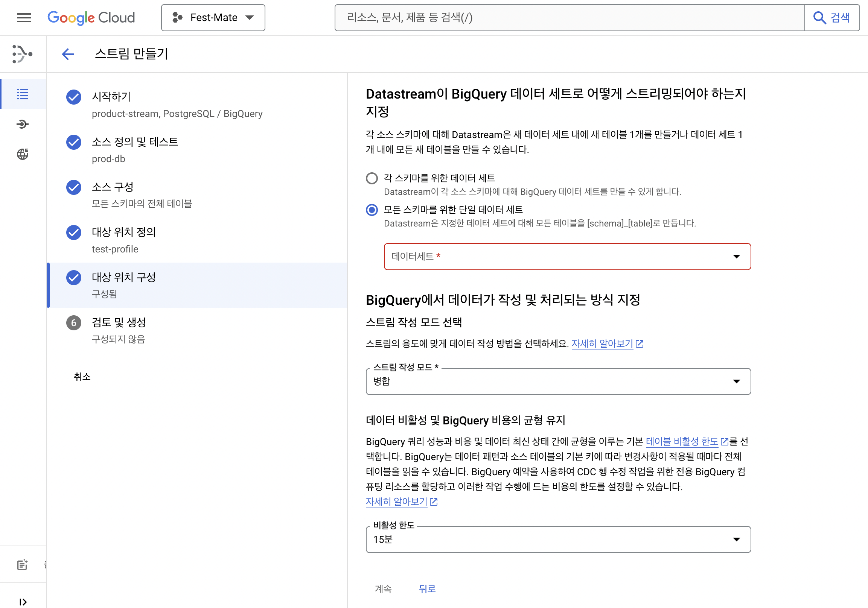Select the 대상 위치 구성 step
This screenshot has width=868, height=608.
(x=197, y=285)
